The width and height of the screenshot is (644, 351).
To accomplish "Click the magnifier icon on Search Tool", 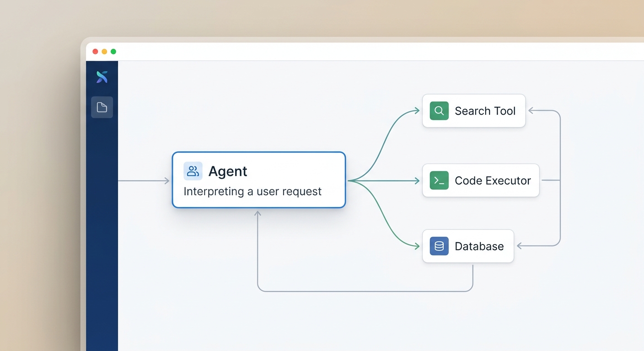I will [439, 111].
